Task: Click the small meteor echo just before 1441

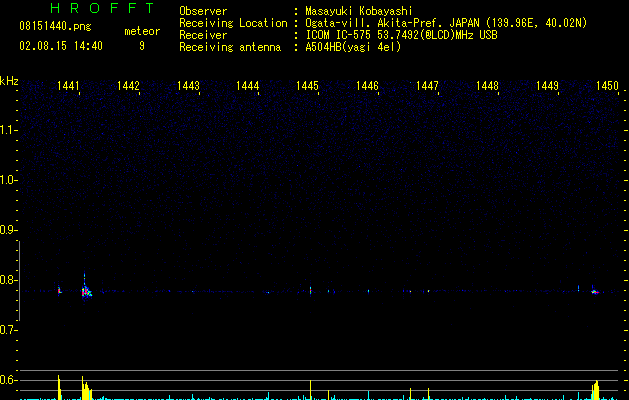Action: (59, 290)
